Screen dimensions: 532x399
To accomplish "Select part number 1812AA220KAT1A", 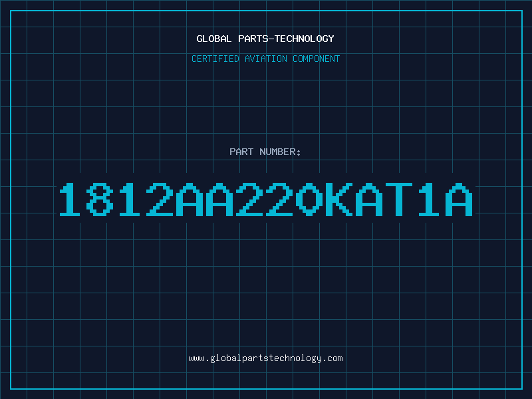I will (x=266, y=199).
